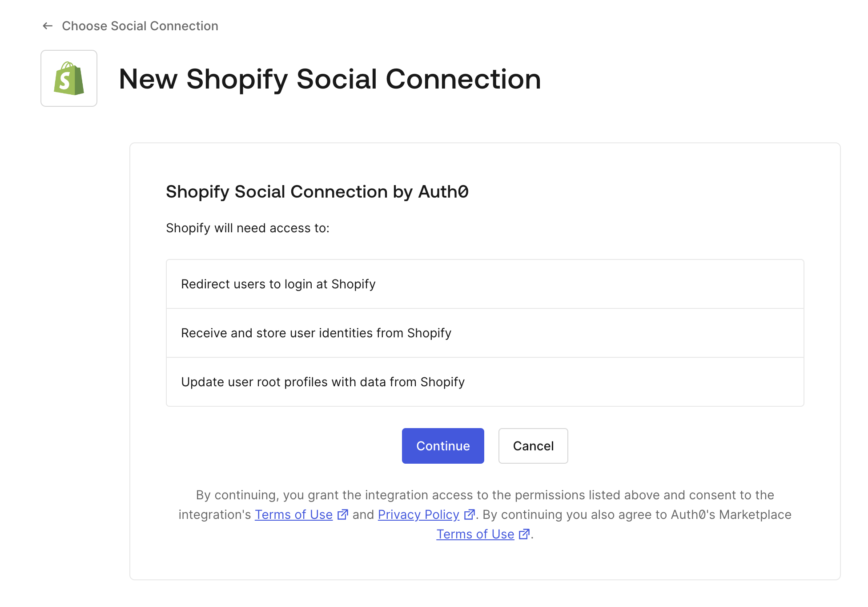The image size is (868, 607).
Task: Click Shopify Social Connection by Auth0 title
Action: pos(317,191)
